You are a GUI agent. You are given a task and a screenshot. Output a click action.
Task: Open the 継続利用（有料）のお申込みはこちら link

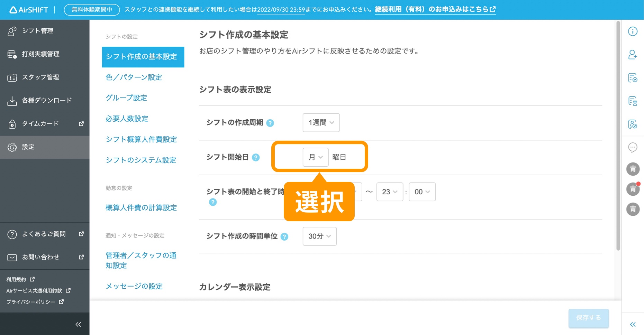point(435,9)
